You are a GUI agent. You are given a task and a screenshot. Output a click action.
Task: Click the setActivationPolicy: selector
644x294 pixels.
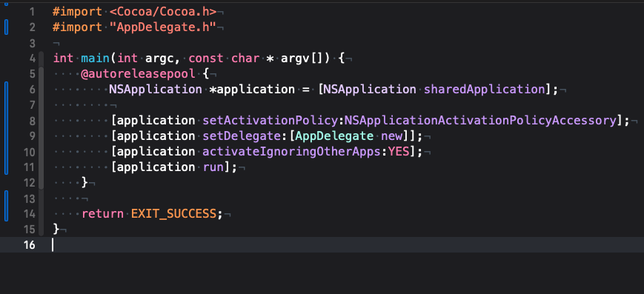click(x=273, y=121)
